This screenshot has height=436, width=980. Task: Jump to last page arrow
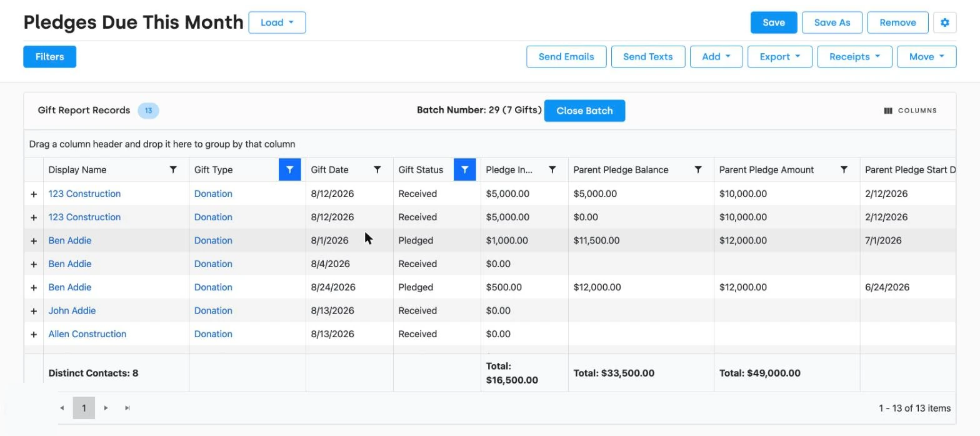[x=127, y=408]
